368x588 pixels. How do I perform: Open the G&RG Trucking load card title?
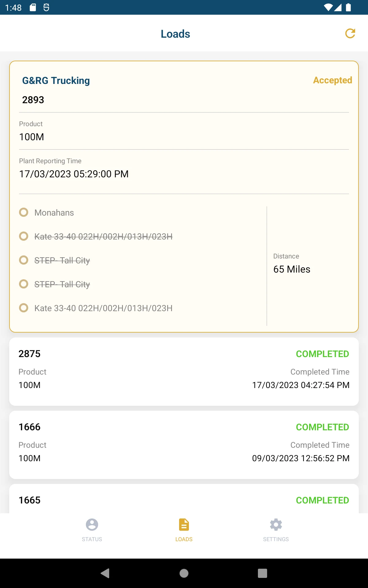pos(56,81)
